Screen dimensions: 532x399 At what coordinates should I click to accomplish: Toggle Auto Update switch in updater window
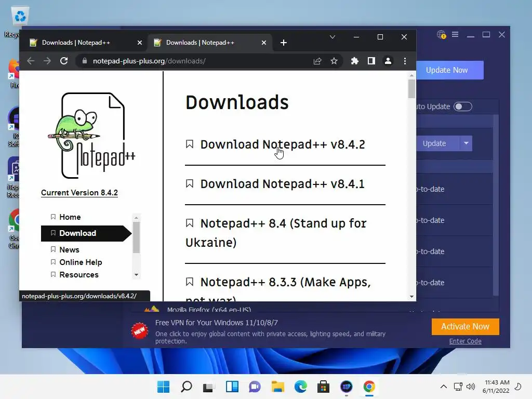(x=463, y=107)
